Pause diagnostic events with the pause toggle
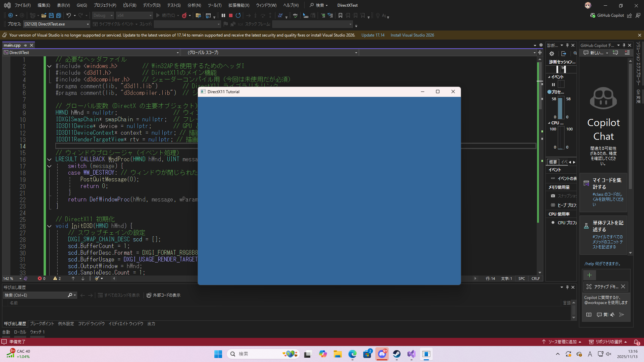Image resolution: width=644 pixels, height=362 pixels. coord(553,84)
